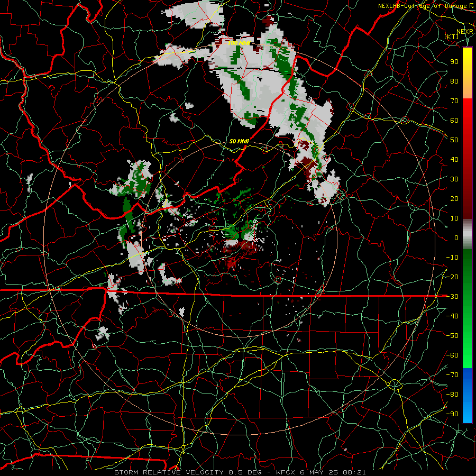
Task: Click the 80 value on the velocity scale
Action: coord(454,81)
